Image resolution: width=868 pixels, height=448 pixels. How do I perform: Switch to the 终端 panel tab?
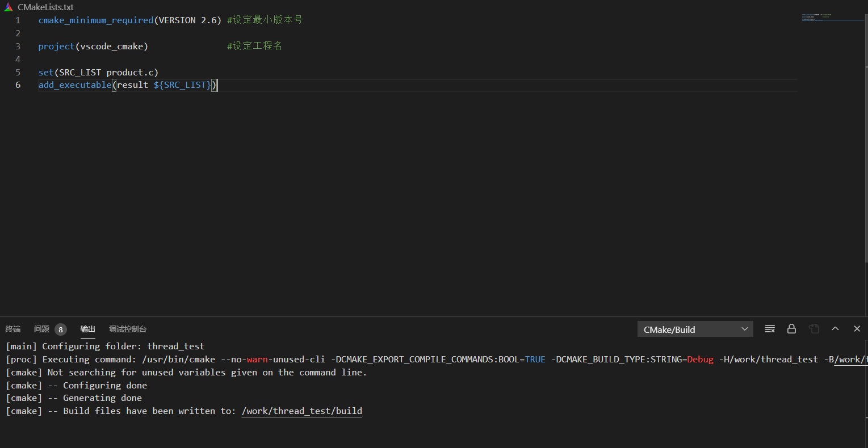click(12, 329)
